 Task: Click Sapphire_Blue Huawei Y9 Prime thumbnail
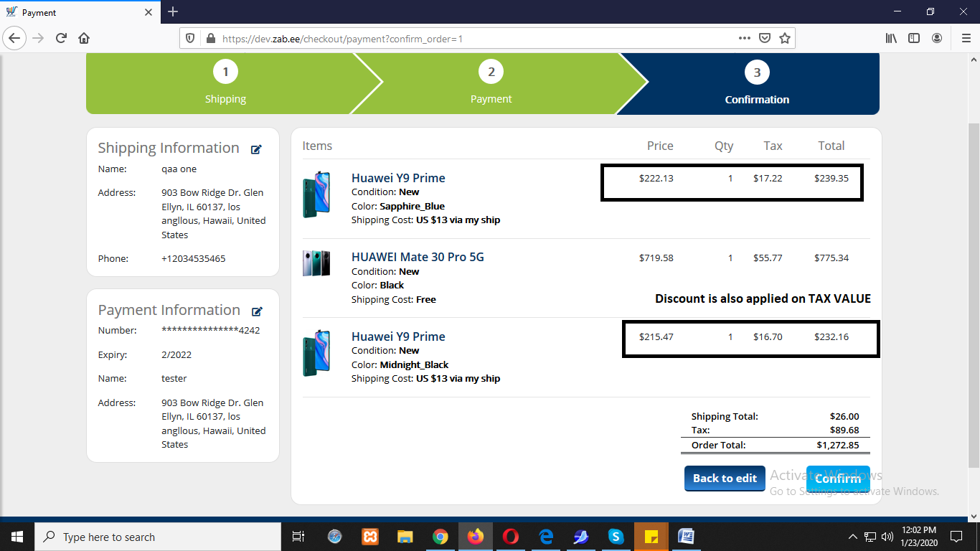[316, 194]
